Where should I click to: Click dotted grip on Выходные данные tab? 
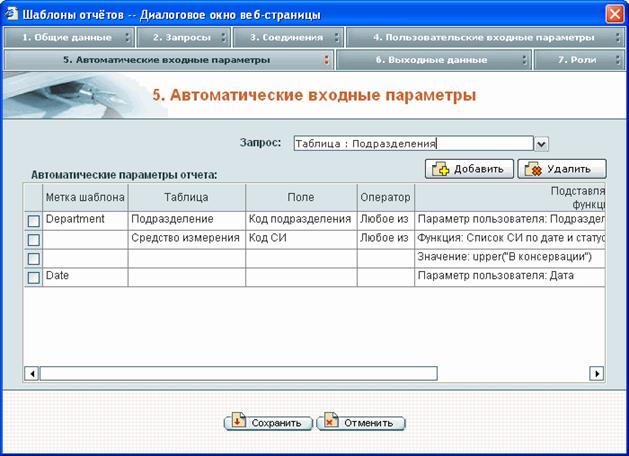pyautogui.click(x=524, y=60)
